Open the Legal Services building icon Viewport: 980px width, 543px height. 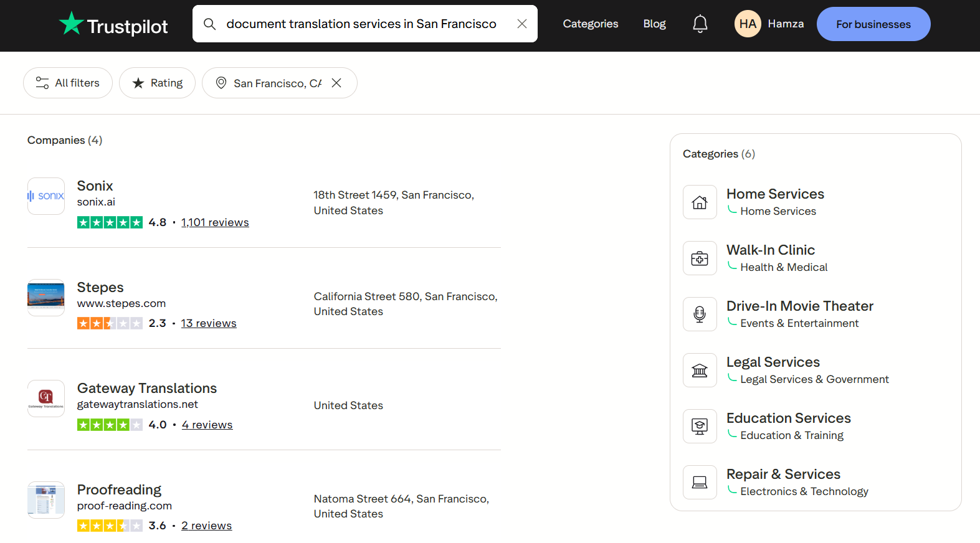(x=699, y=371)
